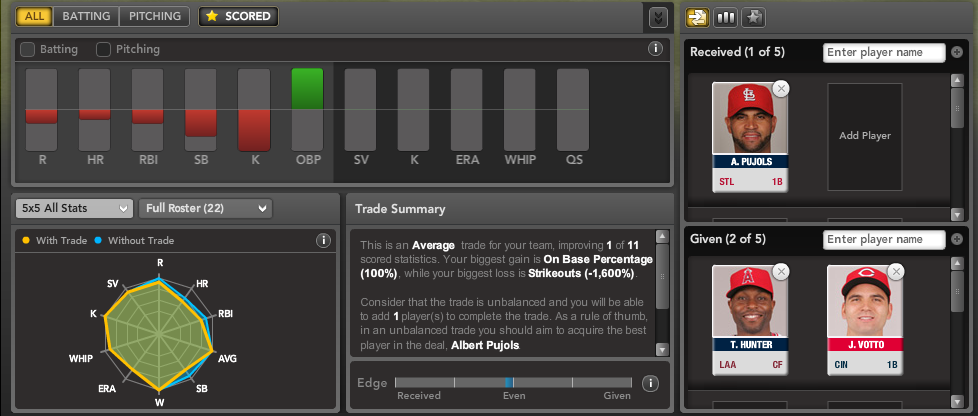Switch to the BATTING tab
This screenshot has height=416, width=978.
86,16
